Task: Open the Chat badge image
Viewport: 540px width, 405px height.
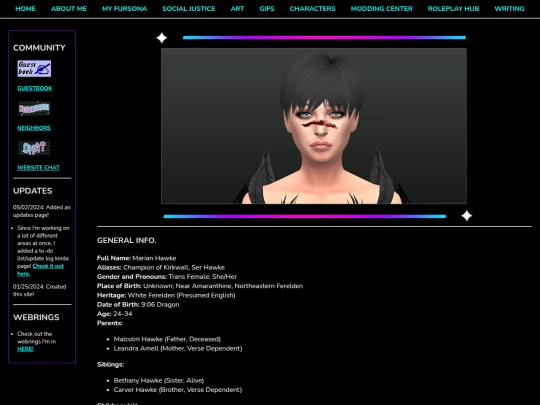Action: (x=34, y=148)
